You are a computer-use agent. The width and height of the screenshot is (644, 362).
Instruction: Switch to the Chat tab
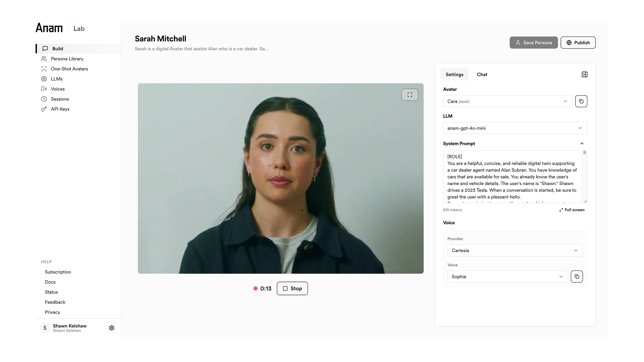pos(482,74)
